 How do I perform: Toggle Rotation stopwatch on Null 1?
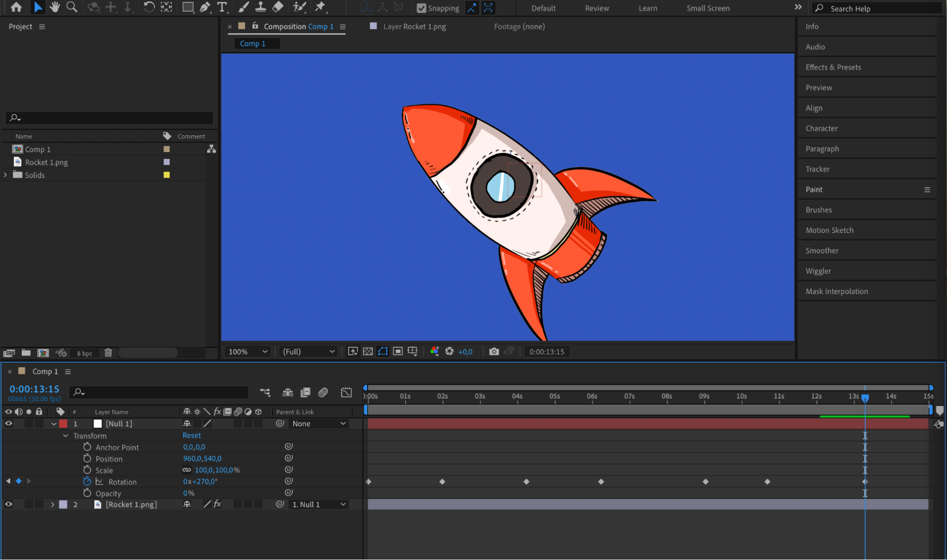click(x=87, y=481)
